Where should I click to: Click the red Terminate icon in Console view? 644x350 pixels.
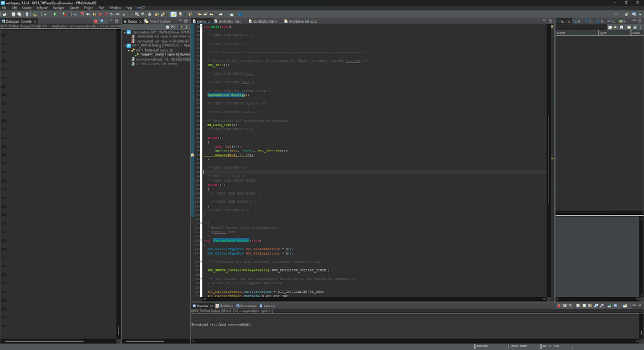(559, 306)
